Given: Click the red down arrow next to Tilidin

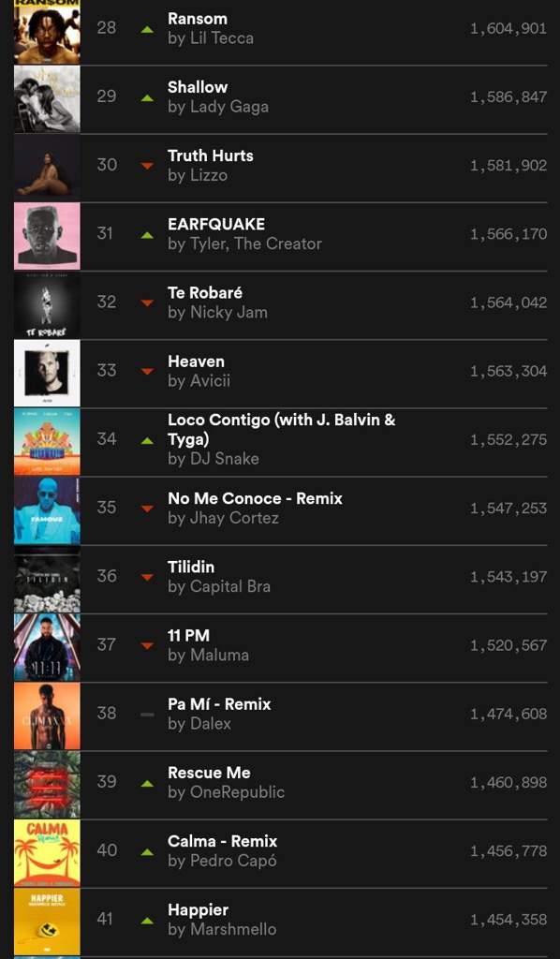Looking at the screenshot, I should pyautogui.click(x=147, y=577).
